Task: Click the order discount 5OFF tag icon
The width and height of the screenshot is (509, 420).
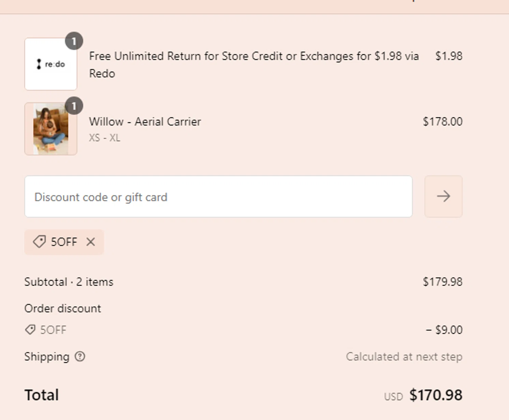Action: pos(30,330)
